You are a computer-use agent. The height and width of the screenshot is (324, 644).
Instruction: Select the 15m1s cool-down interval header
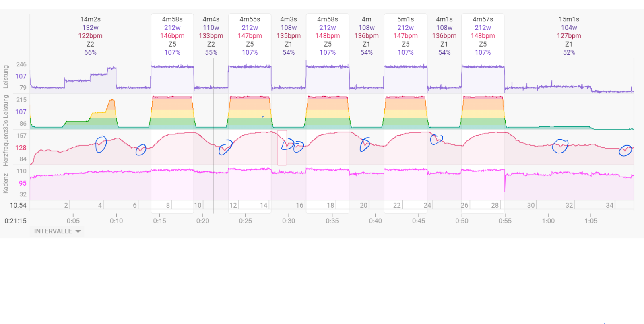[x=569, y=36]
